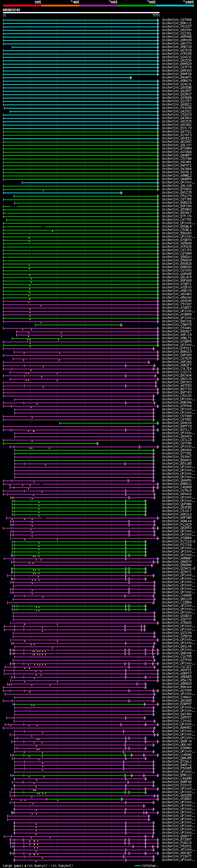Viewport: 197px width, 868px height.
Task: Select UniRef100_A5BTZ8 label
Action: click(177, 47)
